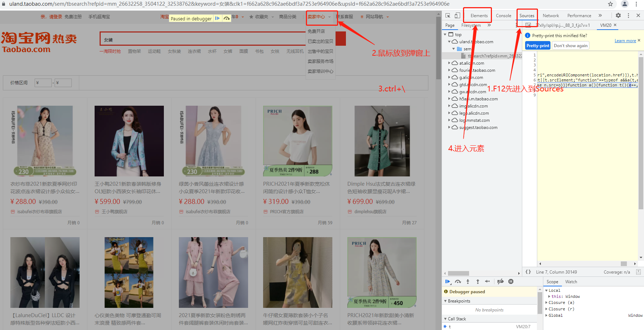Collapse the sem folder
Image resolution: width=644 pixels, height=330 pixels.
coord(454,49)
